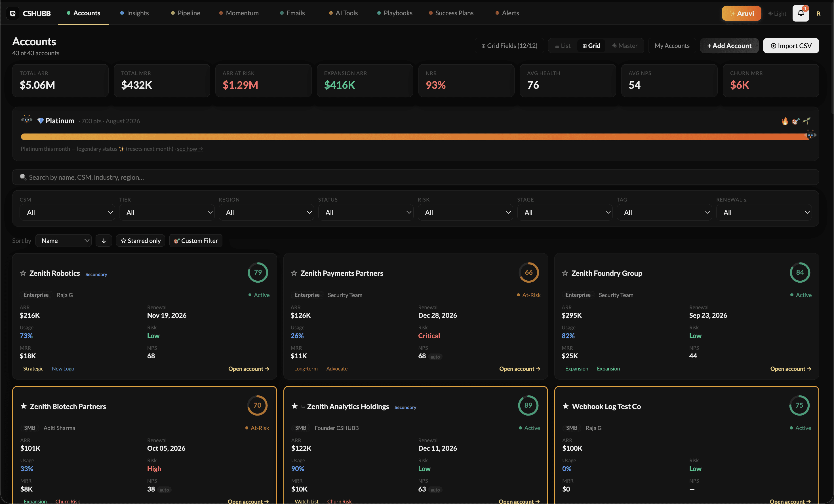This screenshot has width=834, height=504.
Task: Open the Aruvi assistant button
Action: tap(741, 13)
